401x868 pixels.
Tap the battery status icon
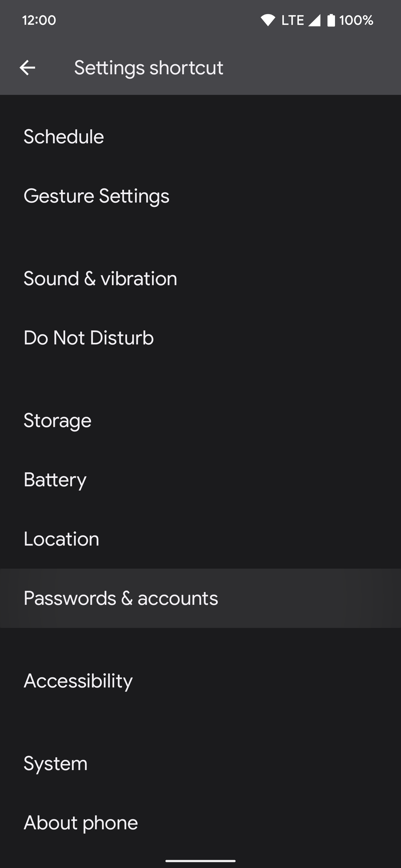click(332, 20)
